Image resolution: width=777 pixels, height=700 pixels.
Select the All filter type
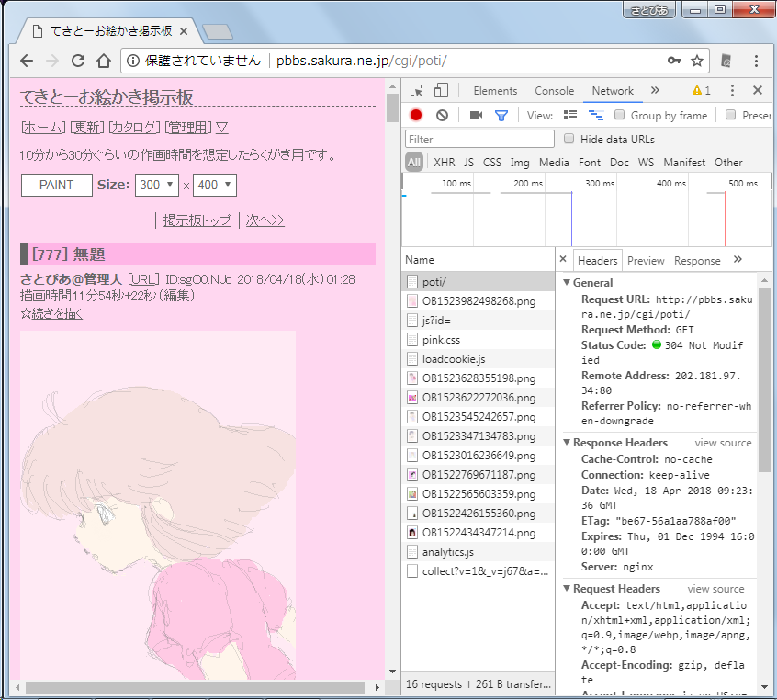point(414,162)
